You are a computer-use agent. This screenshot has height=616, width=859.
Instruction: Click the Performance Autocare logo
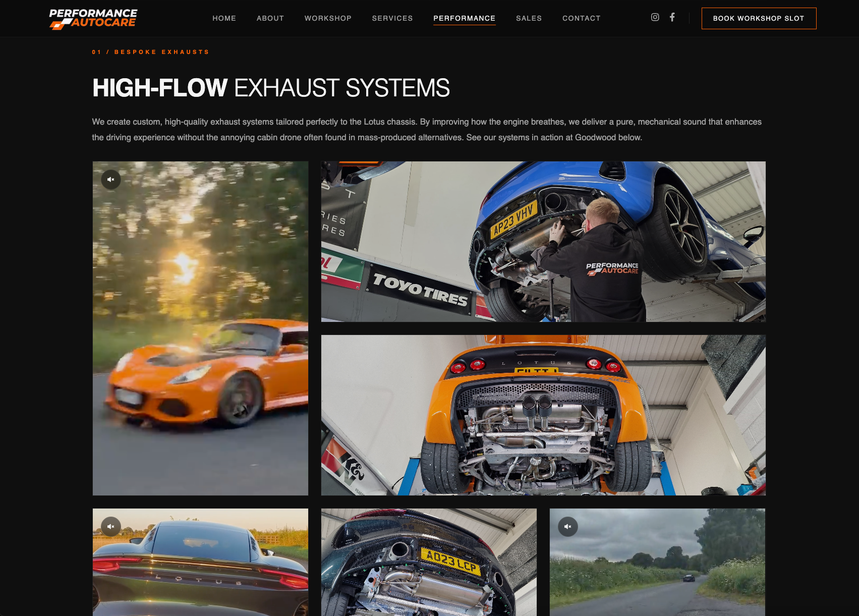93,18
